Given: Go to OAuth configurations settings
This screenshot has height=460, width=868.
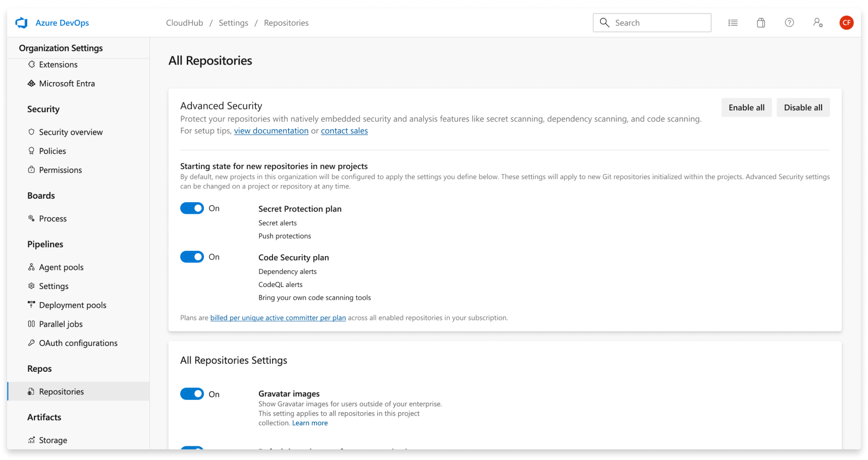Looking at the screenshot, I should [x=78, y=343].
